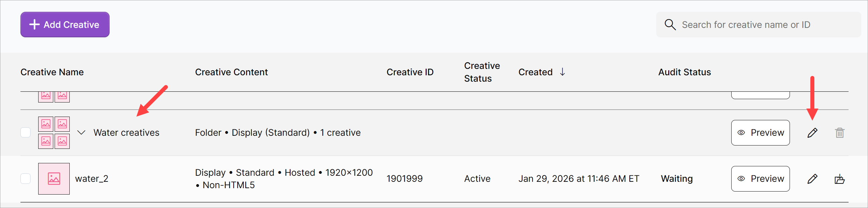Click the down arrow next to Created
The width and height of the screenshot is (868, 208).
[x=562, y=72]
